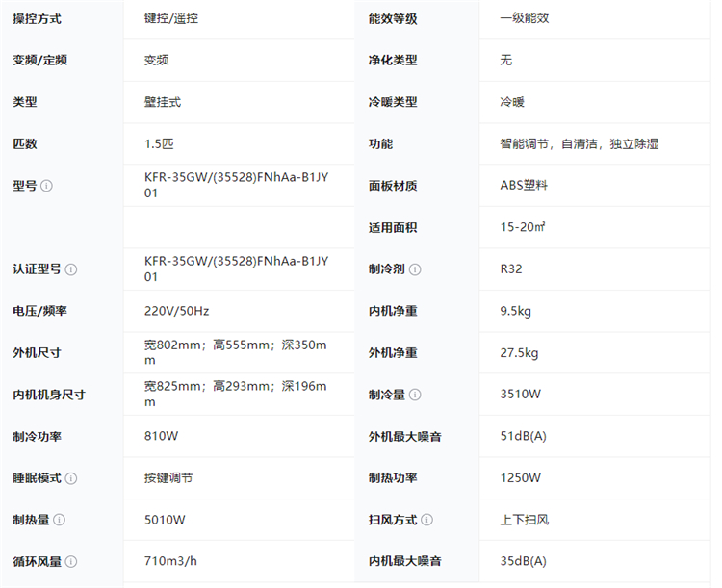The width and height of the screenshot is (722, 588).
Task: Click the 智能调节，自清洁，独立除湿 text
Action: click(579, 144)
